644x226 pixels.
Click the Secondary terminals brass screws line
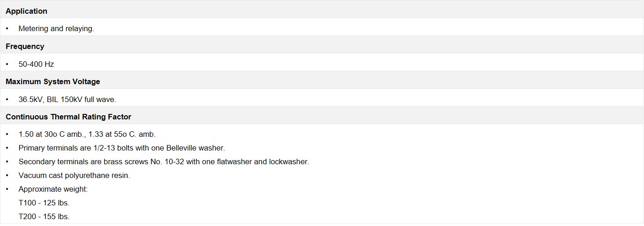[x=164, y=162]
